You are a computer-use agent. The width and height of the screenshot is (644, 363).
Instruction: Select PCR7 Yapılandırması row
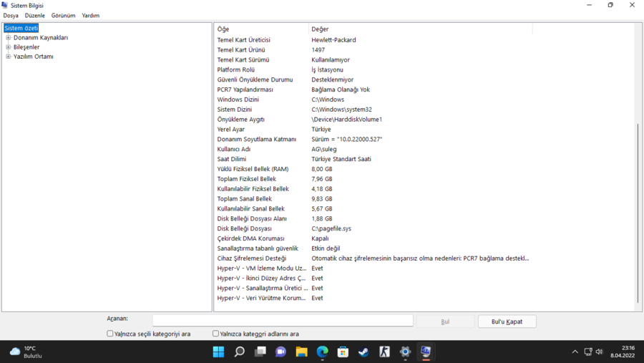pyautogui.click(x=374, y=89)
